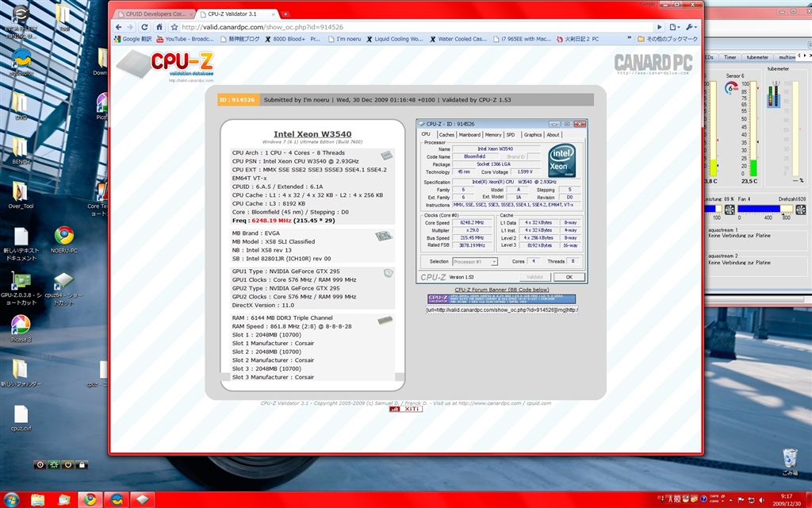The width and height of the screenshot is (812, 508).
Task: Click the CPU-Z forum banner image
Action: coord(501,298)
